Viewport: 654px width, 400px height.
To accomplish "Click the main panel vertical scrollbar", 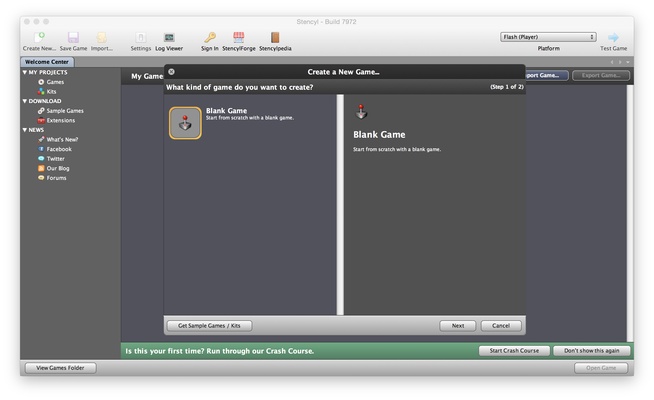I will [630, 214].
